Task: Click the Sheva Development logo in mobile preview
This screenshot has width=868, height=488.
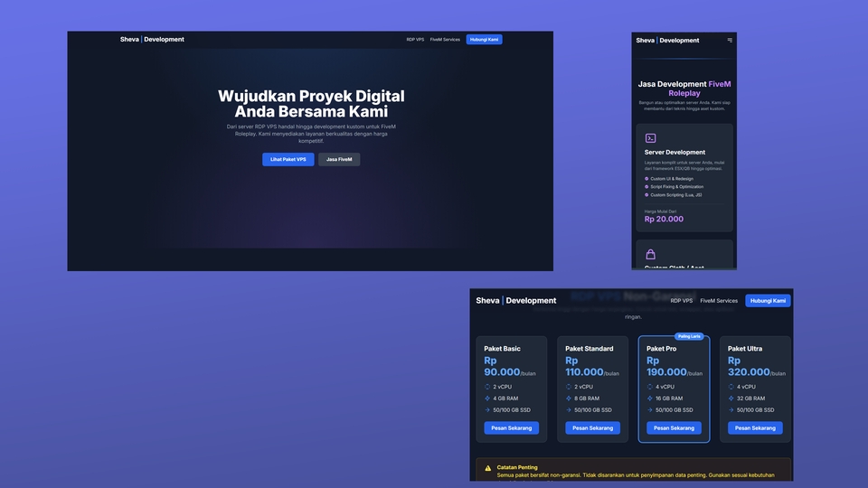Action: 667,41
